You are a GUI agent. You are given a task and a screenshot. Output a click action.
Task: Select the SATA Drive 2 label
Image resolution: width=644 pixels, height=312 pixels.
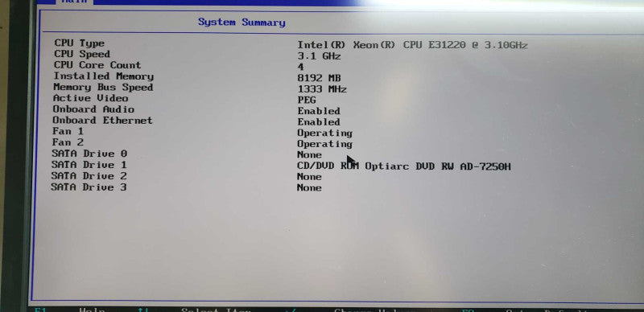click(x=89, y=176)
